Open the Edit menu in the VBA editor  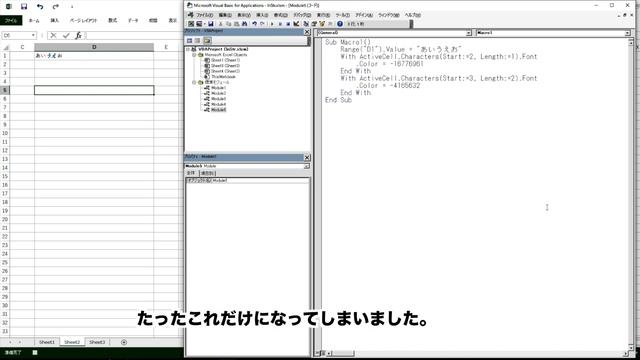[224, 15]
